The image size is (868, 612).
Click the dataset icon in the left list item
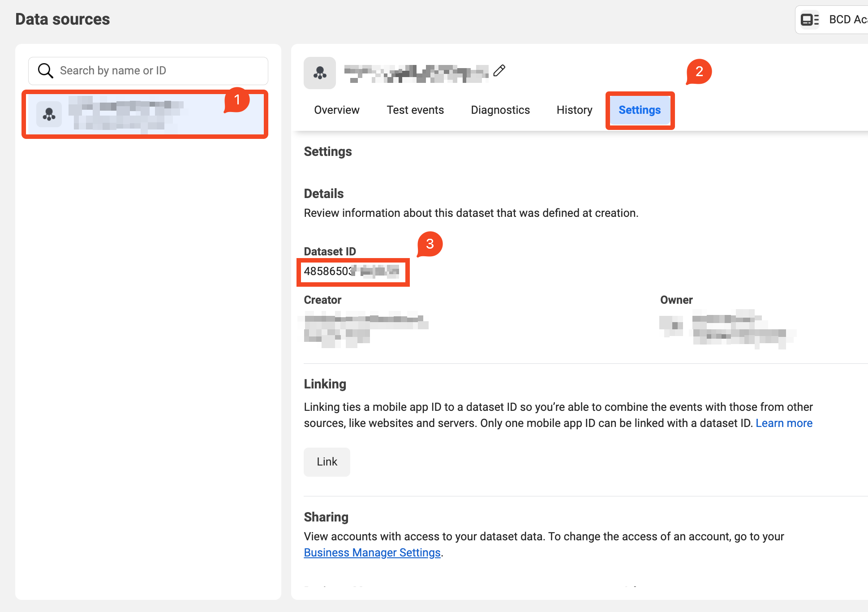click(49, 115)
